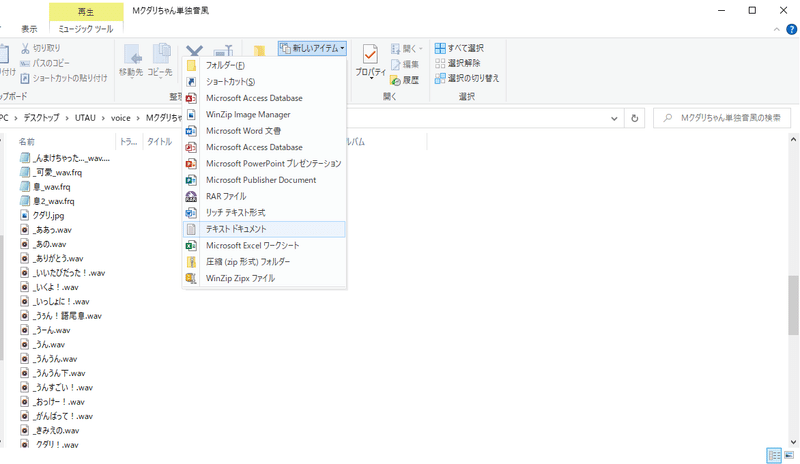Go to voice in the breadcrumb
This screenshot has width=800, height=464.
tap(120, 118)
